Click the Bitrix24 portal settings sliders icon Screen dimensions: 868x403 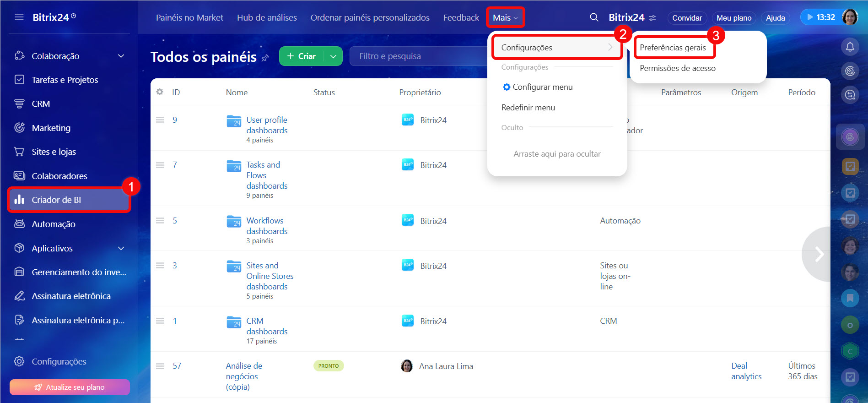(652, 18)
